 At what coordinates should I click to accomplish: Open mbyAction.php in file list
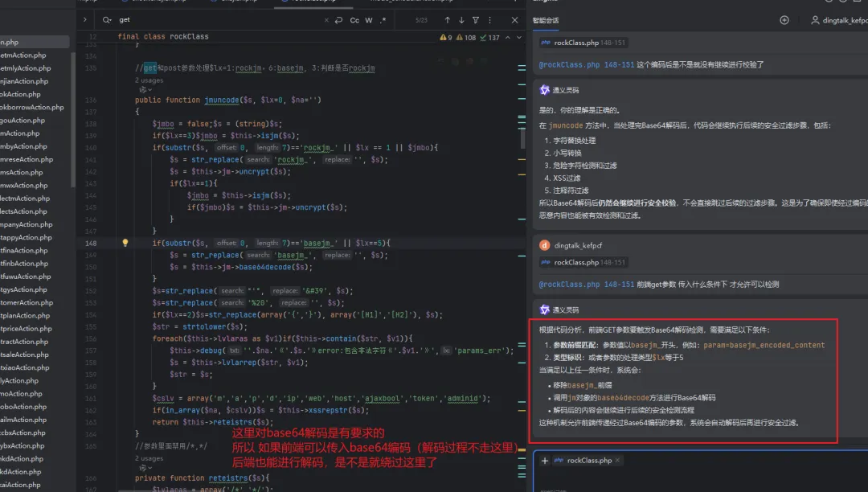24,146
